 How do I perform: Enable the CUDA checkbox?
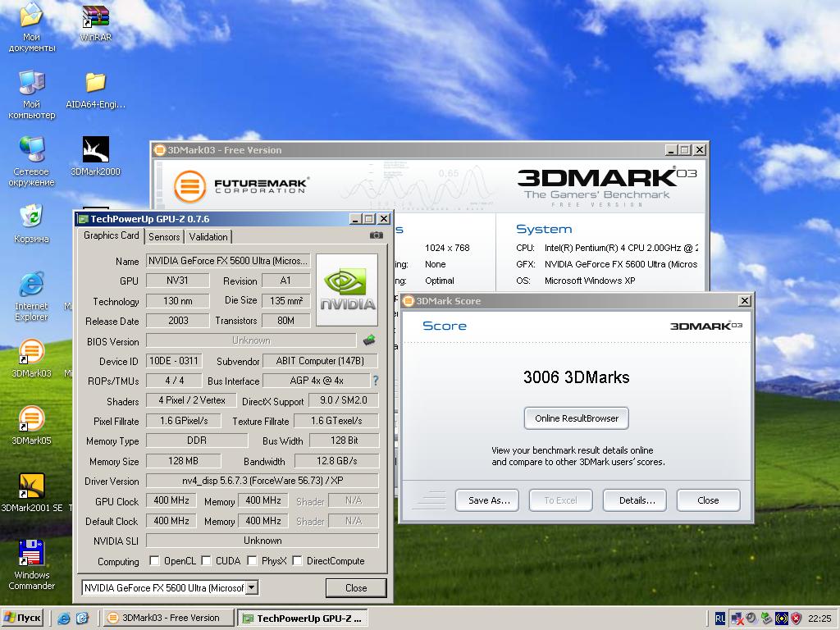(206, 560)
